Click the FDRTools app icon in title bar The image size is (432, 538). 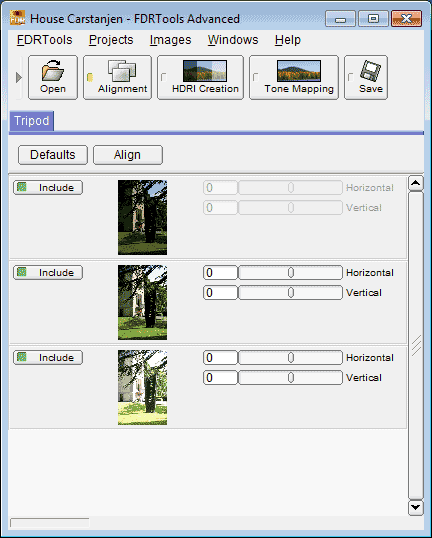[17, 18]
